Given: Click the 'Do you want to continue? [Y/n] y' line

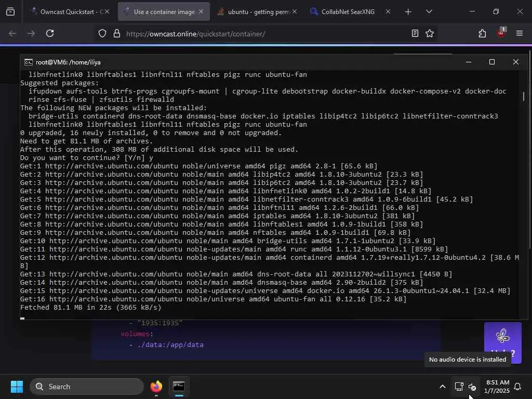Looking at the screenshot, I should click(87, 158).
